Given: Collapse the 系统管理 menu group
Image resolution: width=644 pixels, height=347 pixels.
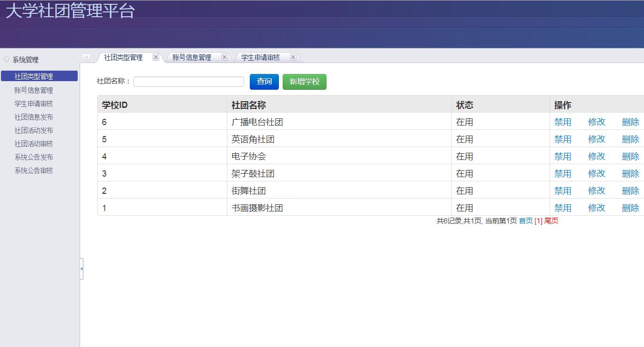Looking at the screenshot, I should (7, 60).
